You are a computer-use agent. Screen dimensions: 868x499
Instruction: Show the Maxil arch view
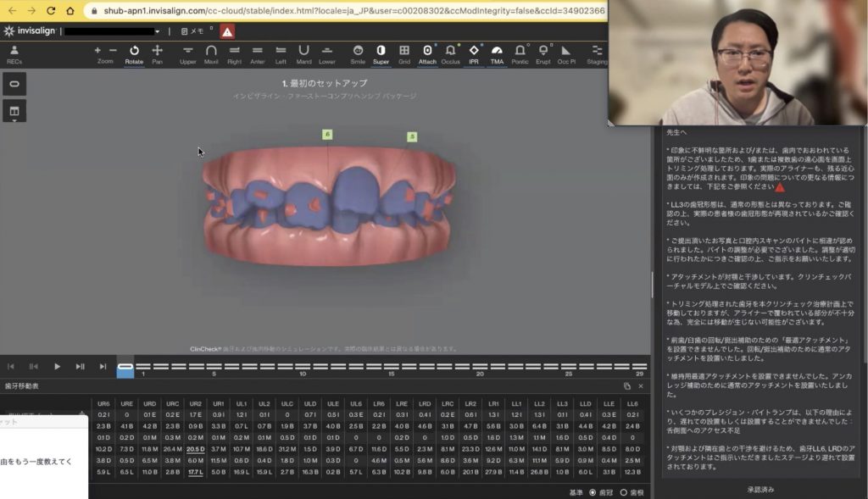click(x=211, y=55)
